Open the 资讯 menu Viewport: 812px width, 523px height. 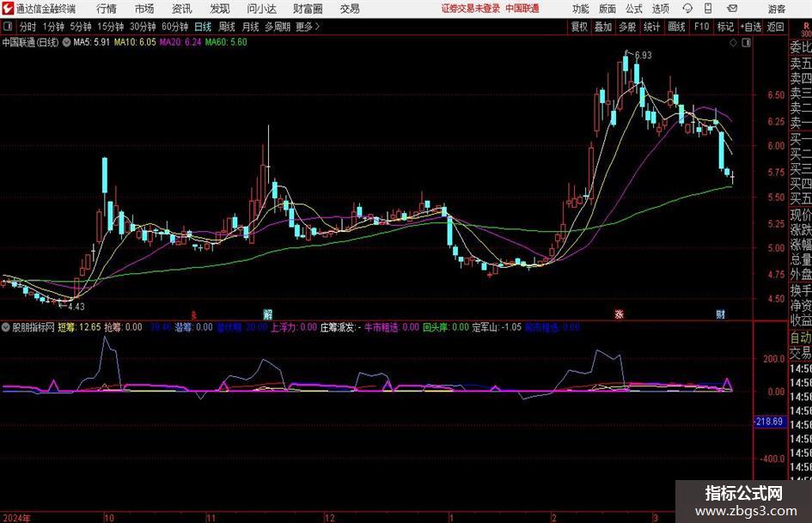182,9
